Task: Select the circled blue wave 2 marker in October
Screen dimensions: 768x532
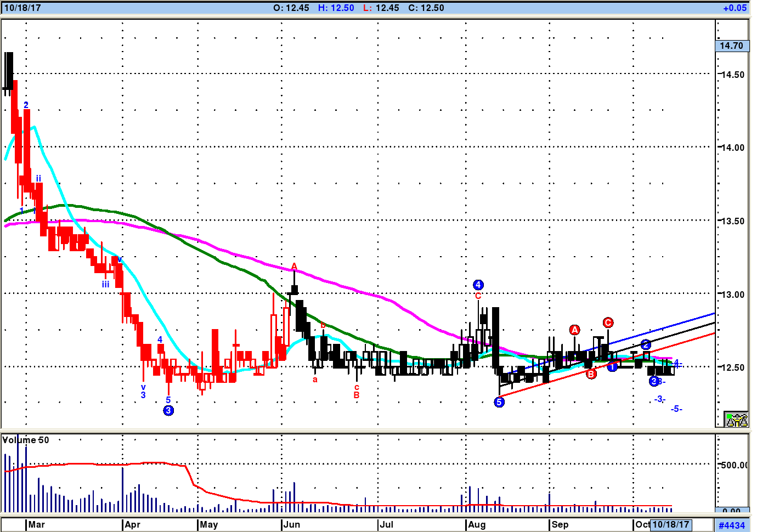Action: (646, 344)
